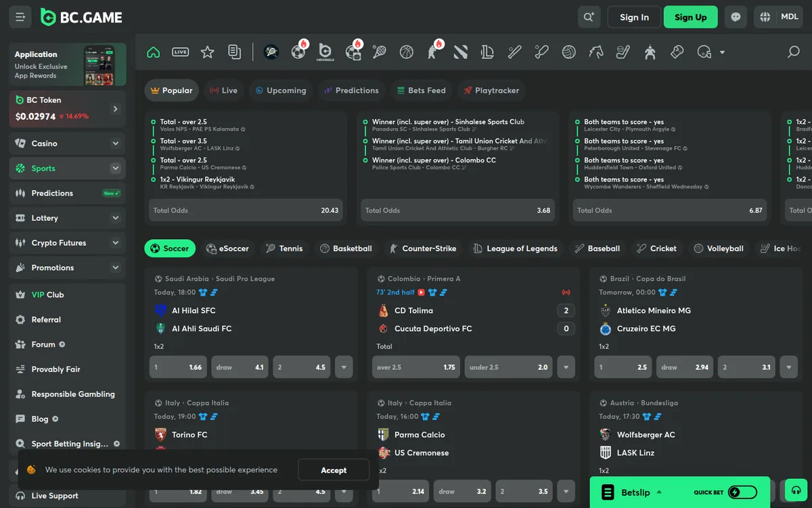The image size is (812, 508).
Task: Switch to the Popular tab
Action: pyautogui.click(x=172, y=90)
